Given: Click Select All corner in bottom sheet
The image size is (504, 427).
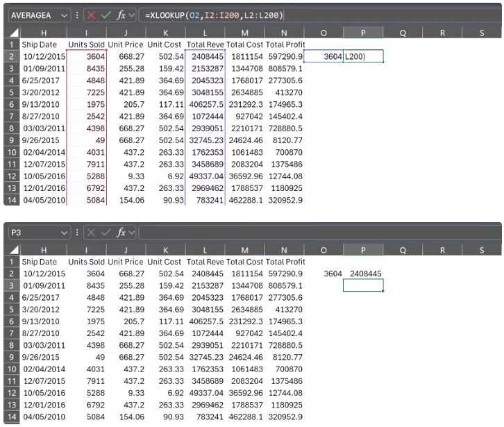Looking at the screenshot, I should (13, 250).
